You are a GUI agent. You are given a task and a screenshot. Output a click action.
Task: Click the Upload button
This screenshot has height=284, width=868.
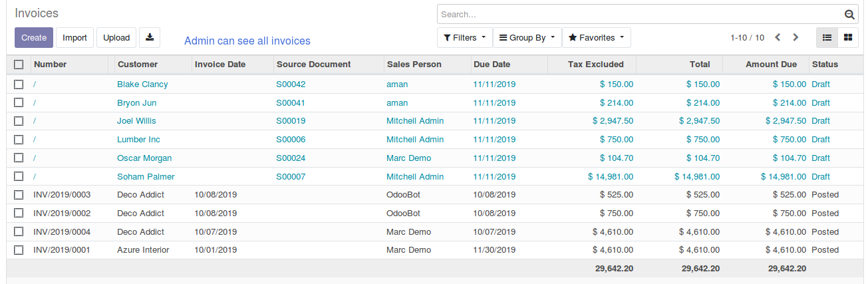[116, 38]
